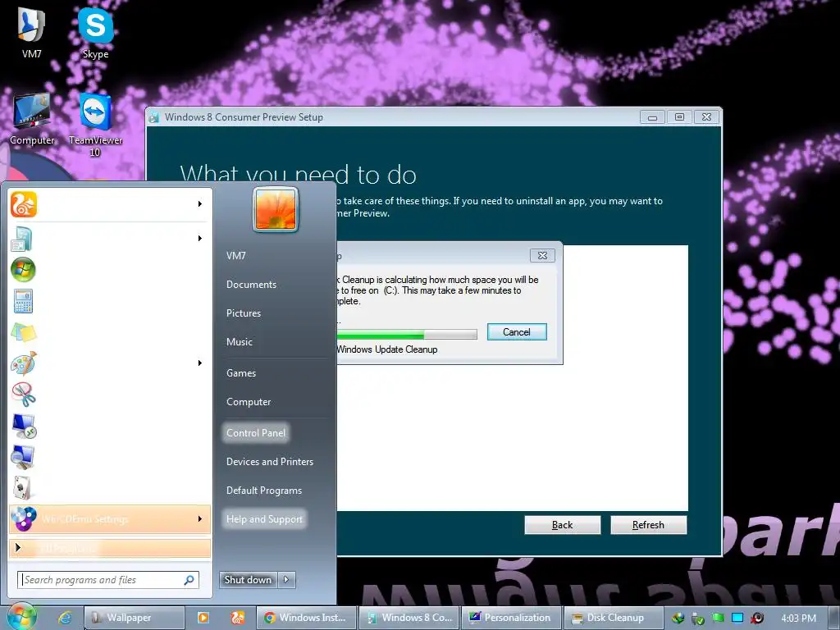Click Refresh in Windows 8 Setup

648,525
